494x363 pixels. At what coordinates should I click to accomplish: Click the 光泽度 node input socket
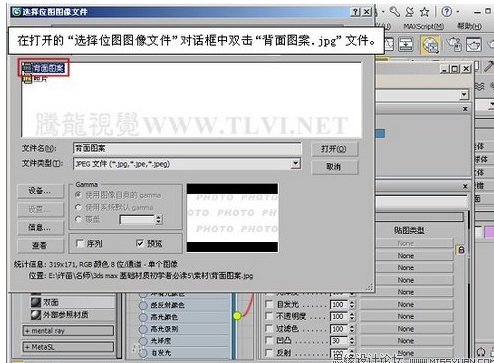point(143,341)
